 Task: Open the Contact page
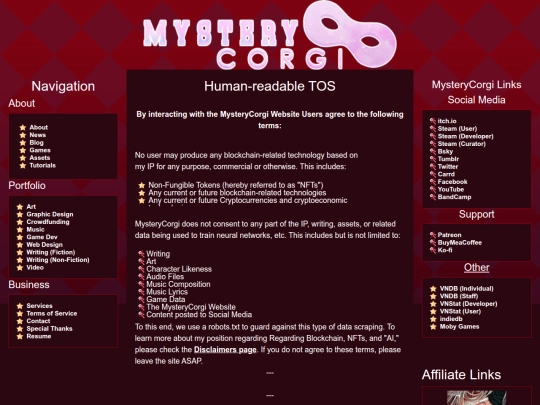pos(38,321)
